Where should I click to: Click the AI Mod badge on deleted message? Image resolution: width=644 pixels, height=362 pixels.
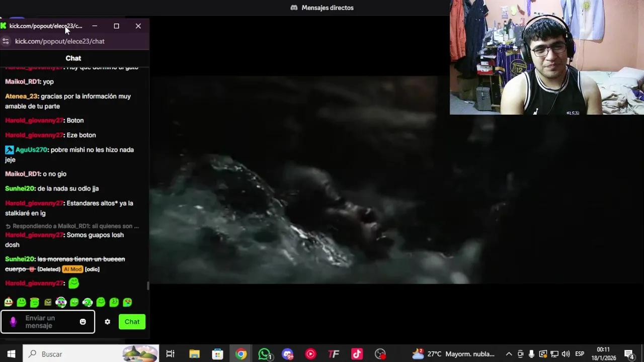click(x=72, y=269)
